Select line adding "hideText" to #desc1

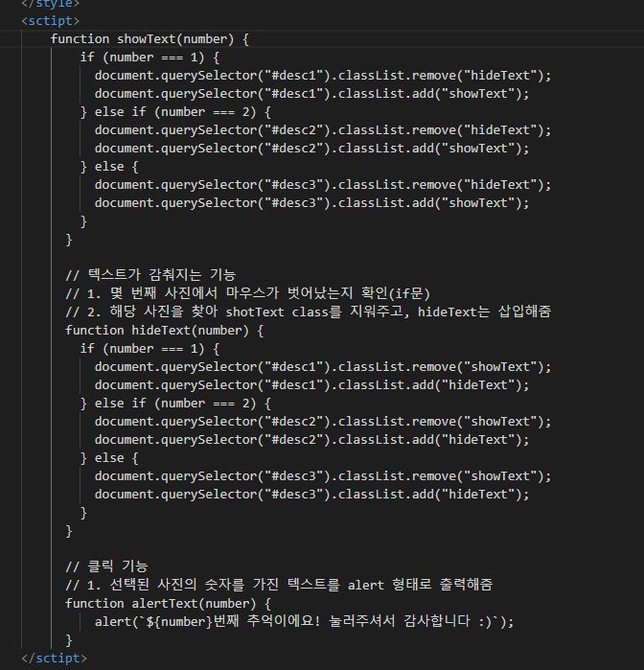(x=312, y=385)
